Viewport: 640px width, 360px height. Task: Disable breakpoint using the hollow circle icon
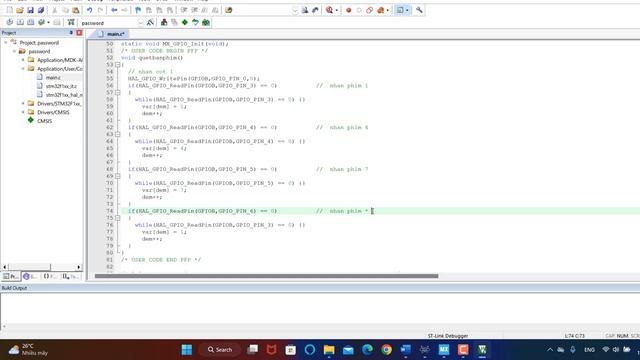359,10
